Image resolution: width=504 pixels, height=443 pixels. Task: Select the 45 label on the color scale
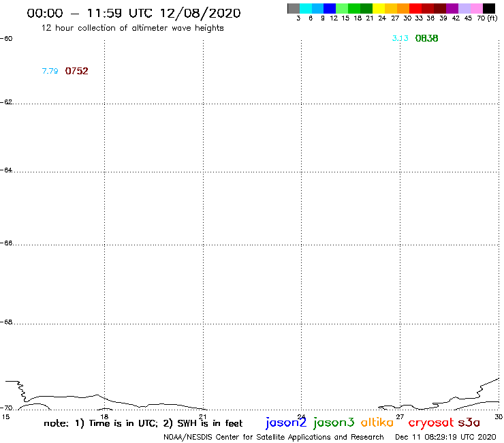coord(468,18)
